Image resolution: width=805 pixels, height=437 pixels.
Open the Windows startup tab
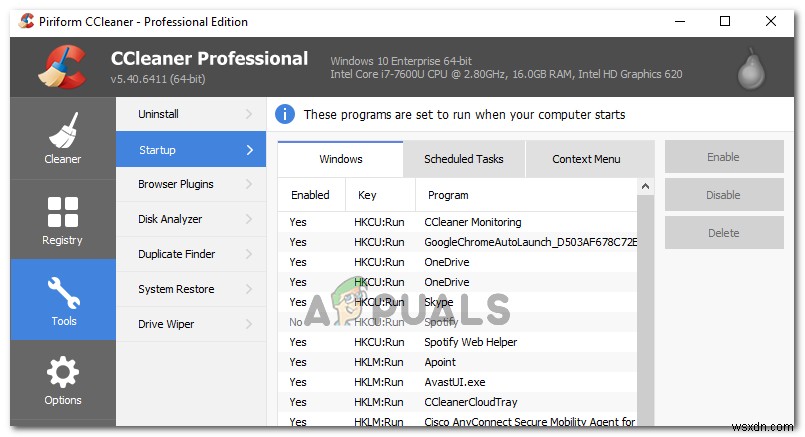pos(341,158)
